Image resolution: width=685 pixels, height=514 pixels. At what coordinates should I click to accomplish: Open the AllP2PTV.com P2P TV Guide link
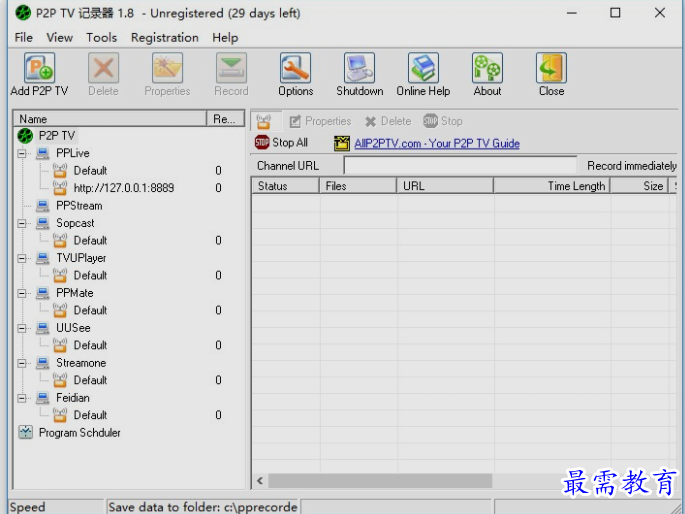click(x=437, y=143)
